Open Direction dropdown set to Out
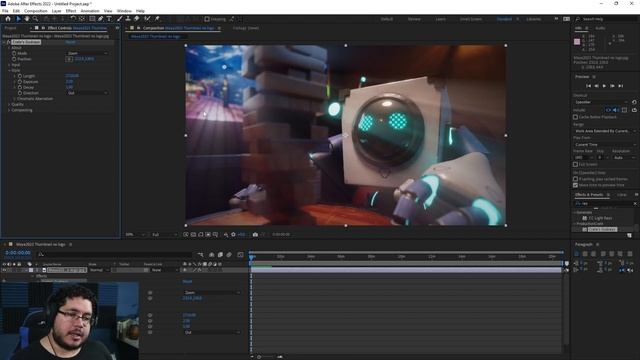This screenshot has height=360, width=640. tap(87, 93)
